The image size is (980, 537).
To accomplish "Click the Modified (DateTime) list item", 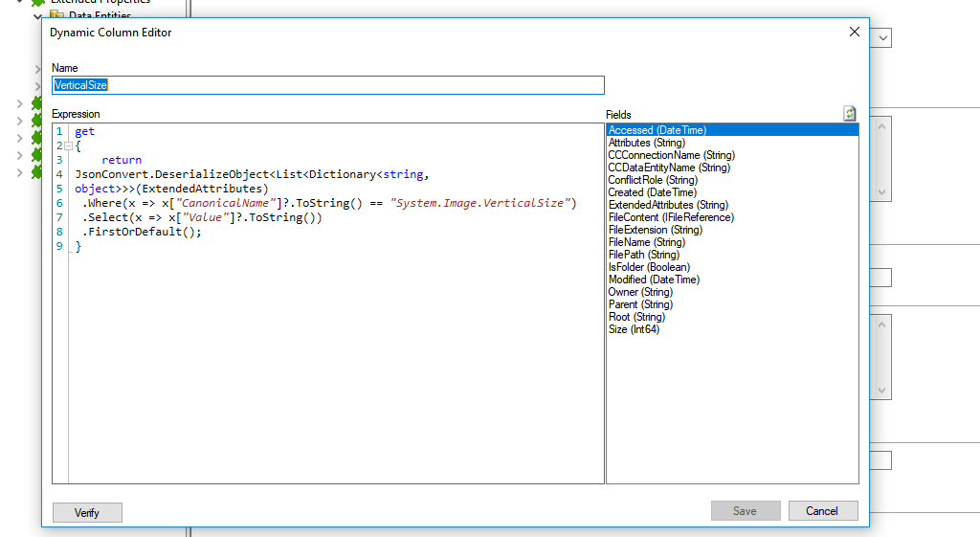I will 654,280.
